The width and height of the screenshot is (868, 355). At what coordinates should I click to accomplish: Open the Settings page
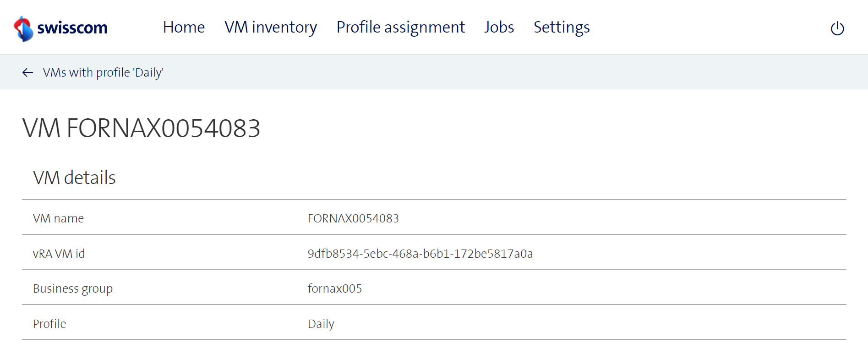tap(562, 28)
